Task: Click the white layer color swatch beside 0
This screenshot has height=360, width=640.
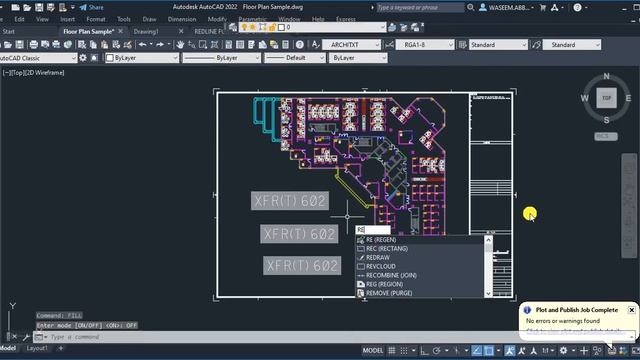Action: (281, 27)
